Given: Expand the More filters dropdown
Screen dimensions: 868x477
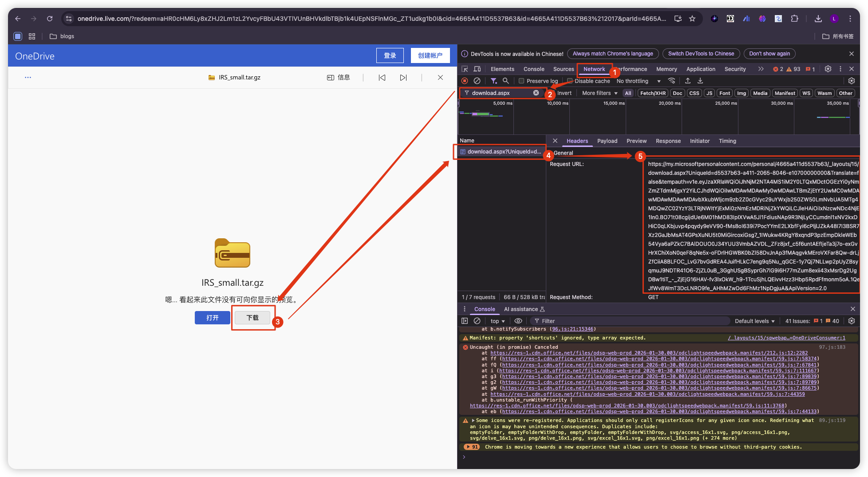Looking at the screenshot, I should pyautogui.click(x=599, y=93).
